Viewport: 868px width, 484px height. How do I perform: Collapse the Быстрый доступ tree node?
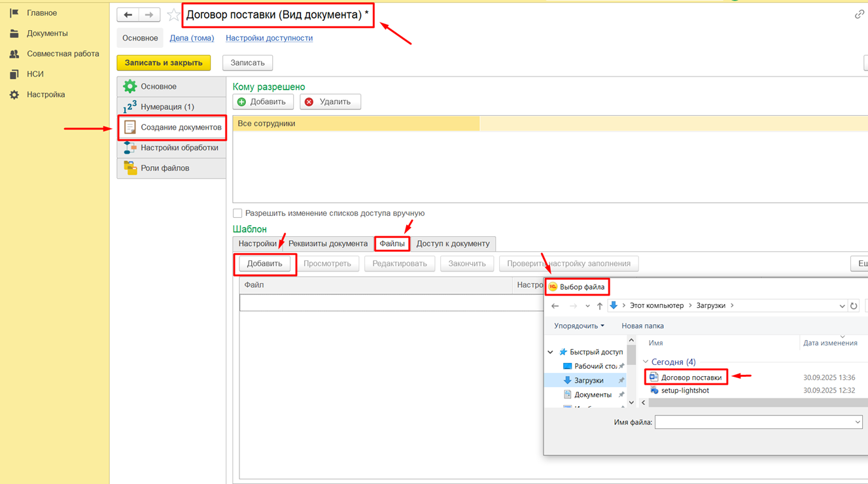[x=550, y=352]
